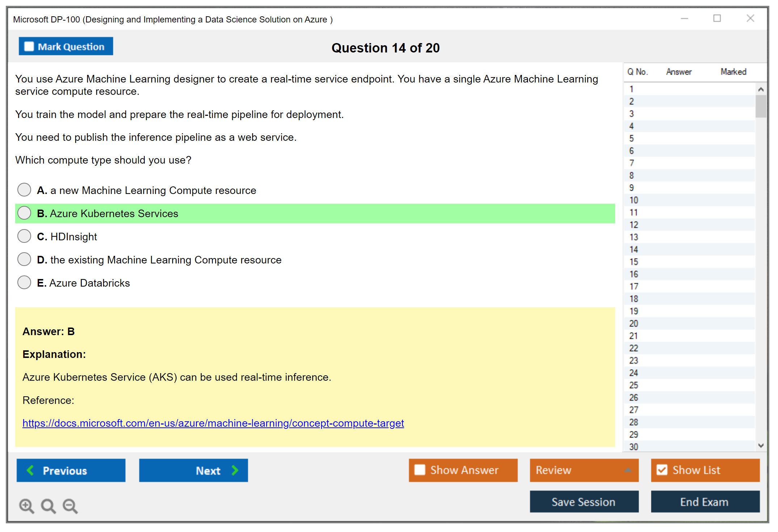The height and width of the screenshot is (532, 778).
Task: Jump to question 20 in the list
Action: point(634,323)
